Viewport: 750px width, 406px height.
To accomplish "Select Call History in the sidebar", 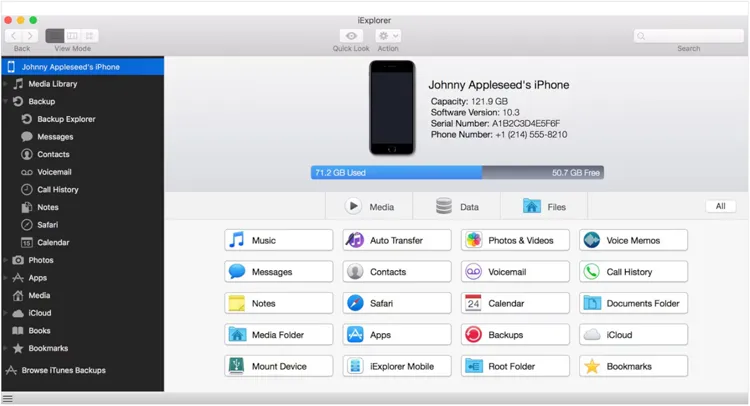I will [83, 190].
